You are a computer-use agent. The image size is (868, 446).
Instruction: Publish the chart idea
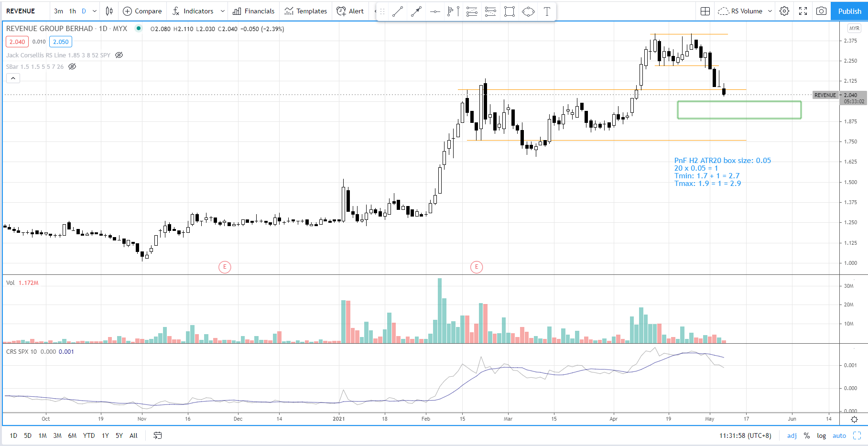click(849, 11)
